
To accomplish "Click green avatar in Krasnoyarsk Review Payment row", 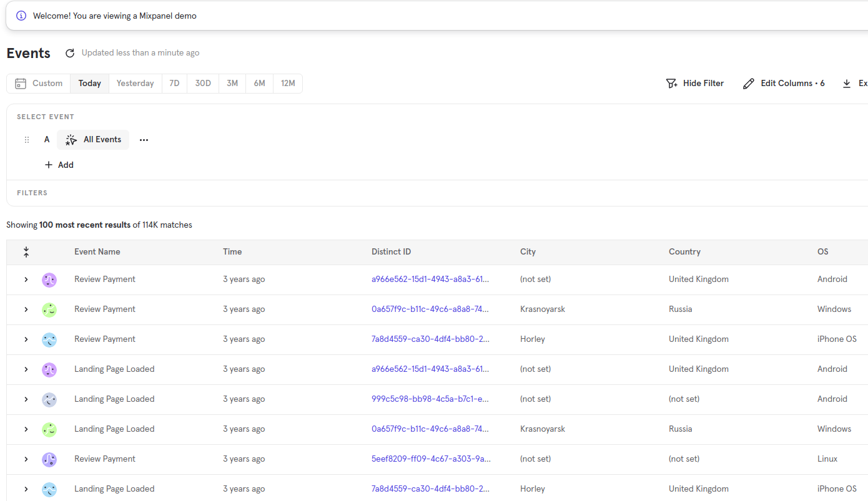I will click(x=49, y=309).
